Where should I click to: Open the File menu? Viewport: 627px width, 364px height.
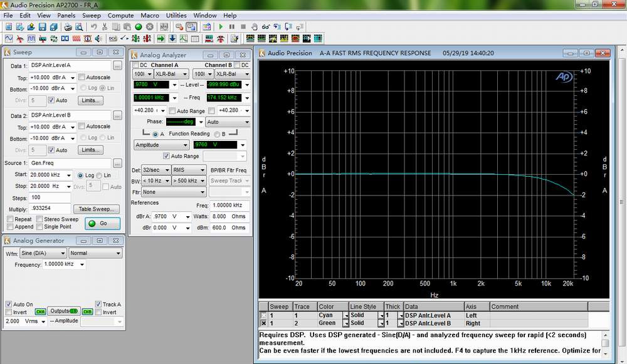coord(8,15)
